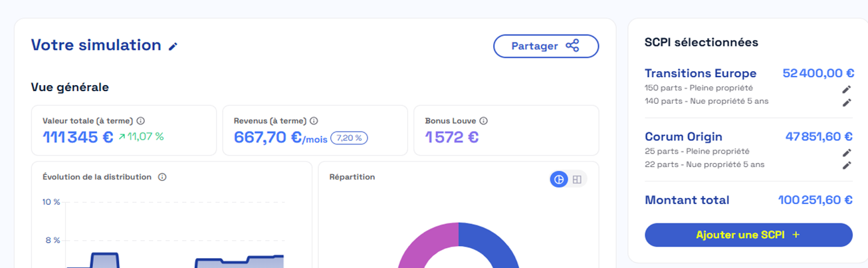
Task: Open the Bonus Louve info tooltip
Action: tap(483, 121)
